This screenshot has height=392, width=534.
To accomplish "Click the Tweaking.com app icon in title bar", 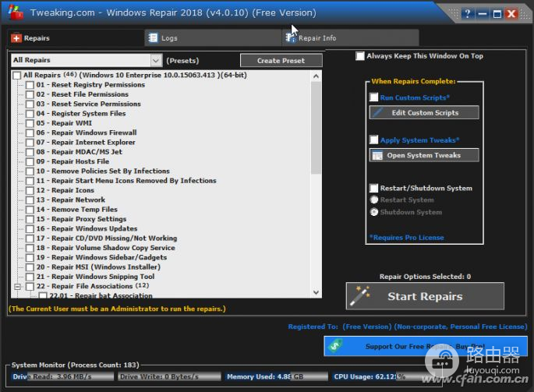I will coord(14,12).
